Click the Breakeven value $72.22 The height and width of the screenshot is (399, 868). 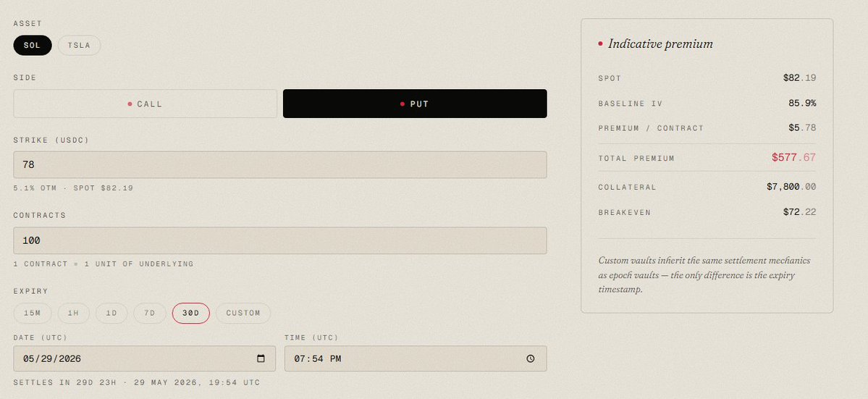coord(799,212)
